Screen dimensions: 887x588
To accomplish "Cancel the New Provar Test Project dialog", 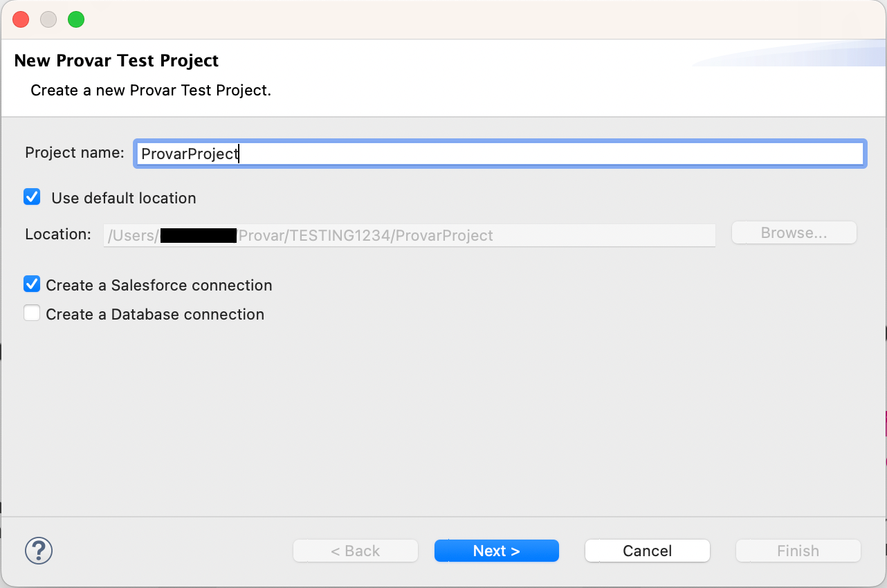I will click(x=647, y=551).
